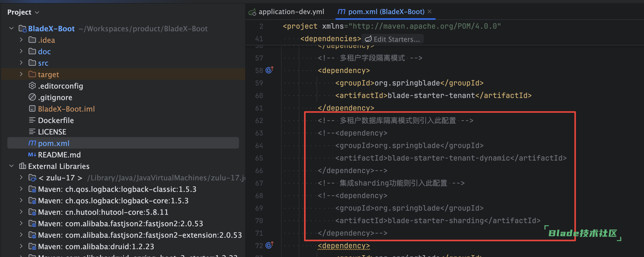Screen dimensions: 644x257
Task: Click line number 62 in the gutter
Action: [x=259, y=120]
